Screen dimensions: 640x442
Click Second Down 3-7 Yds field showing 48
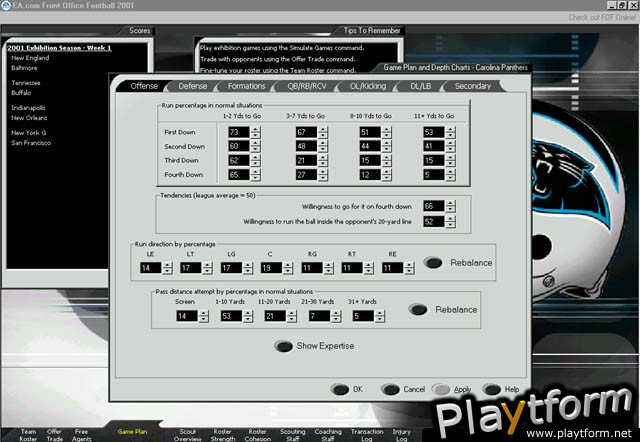306,146
